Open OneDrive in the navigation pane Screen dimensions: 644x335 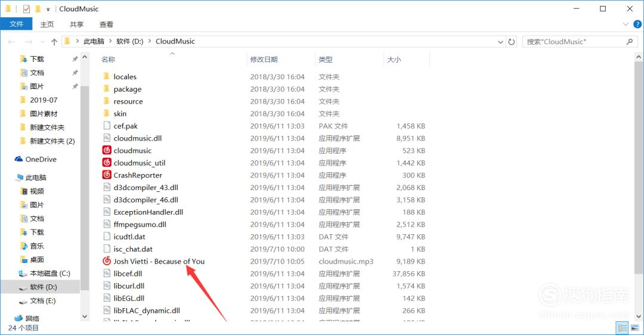[41, 159]
